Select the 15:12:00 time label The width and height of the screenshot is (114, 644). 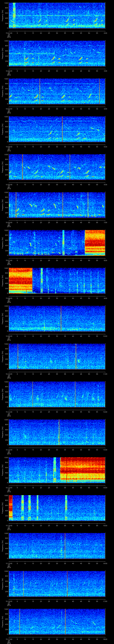9,450
